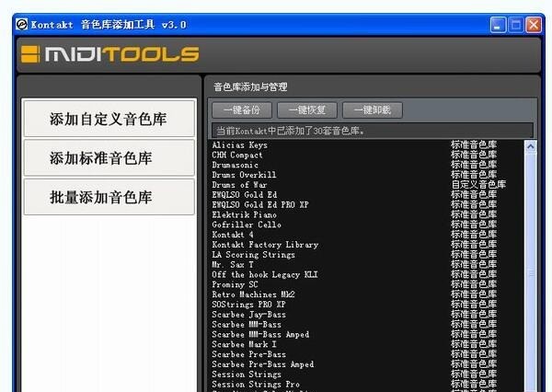Select the Scarbee Jay-Bass row
This screenshot has width=552, height=392.
tap(367, 315)
